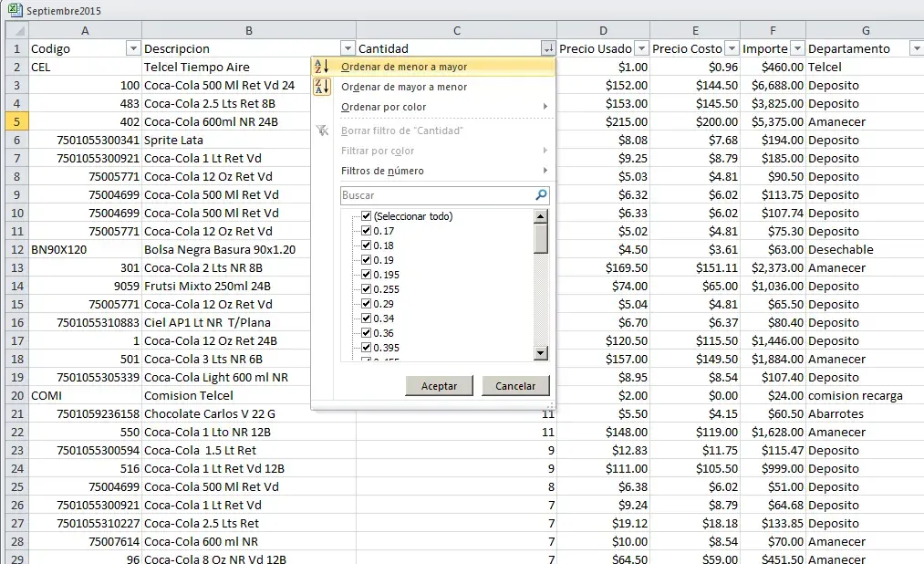The height and width of the screenshot is (564, 924).
Task: Uncheck the 0.17 value checkbox
Action: tap(366, 231)
